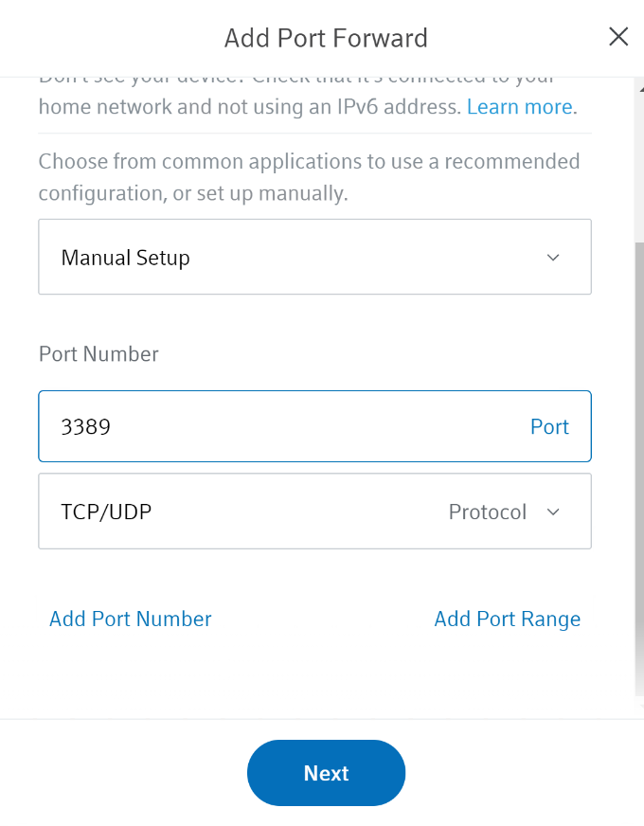644x826 pixels.
Task: Click the Add Port Forward title
Action: (x=326, y=38)
